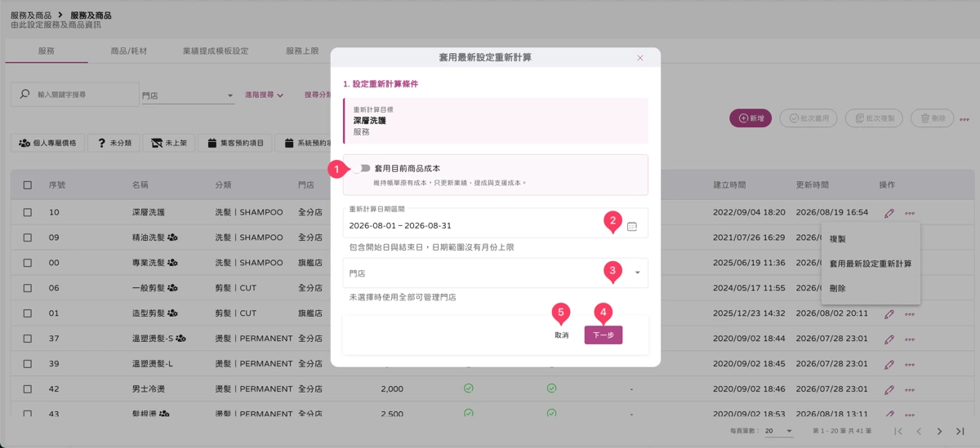Image resolution: width=980 pixels, height=448 pixels.
Task: Open the more-actions dots for 造型剪髮 row
Action: point(910,313)
